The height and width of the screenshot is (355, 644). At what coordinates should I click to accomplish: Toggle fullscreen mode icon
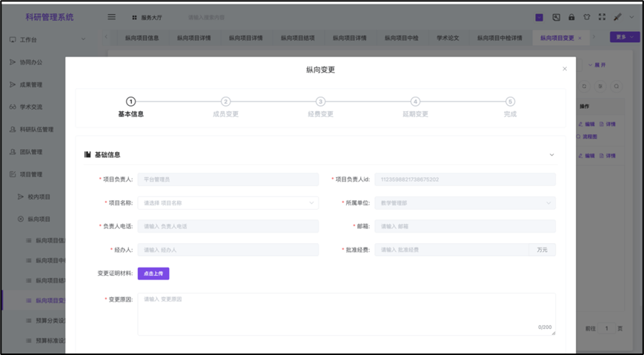[x=602, y=17]
